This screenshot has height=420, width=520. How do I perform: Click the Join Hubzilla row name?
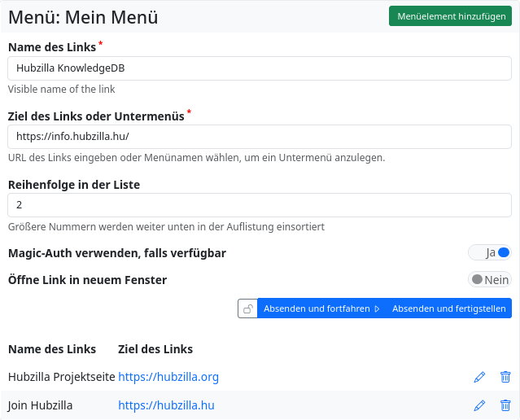click(40, 405)
